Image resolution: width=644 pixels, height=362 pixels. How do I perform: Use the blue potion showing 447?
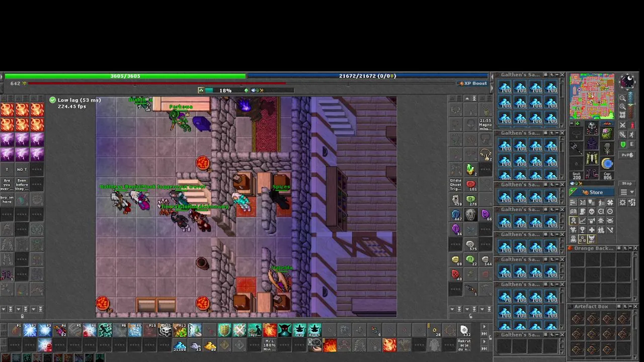coord(455,215)
